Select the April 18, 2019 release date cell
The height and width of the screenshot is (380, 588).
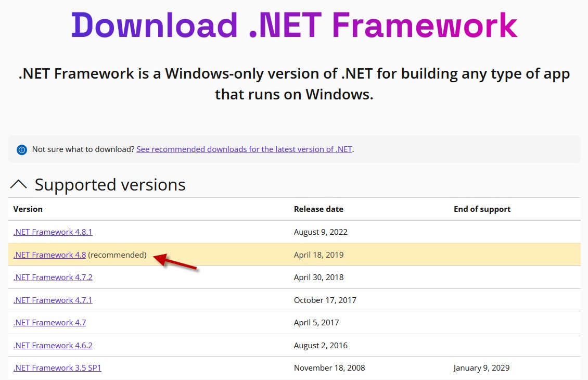click(x=319, y=255)
